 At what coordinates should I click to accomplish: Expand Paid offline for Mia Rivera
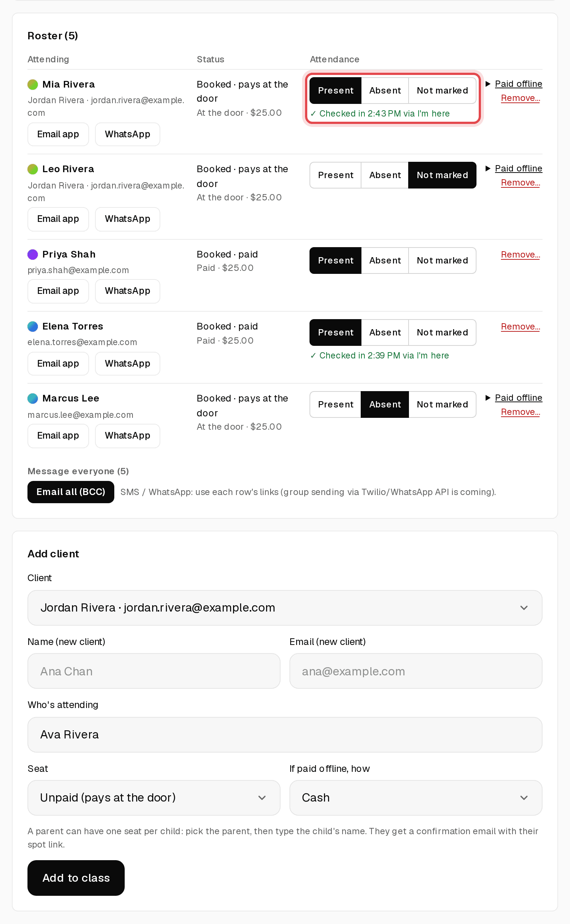514,84
